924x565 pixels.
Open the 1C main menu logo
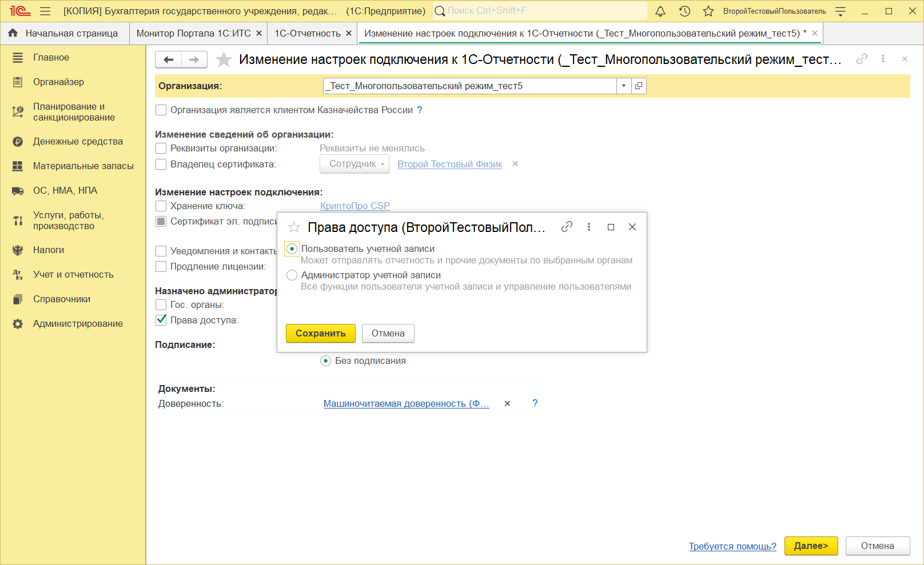[20, 11]
